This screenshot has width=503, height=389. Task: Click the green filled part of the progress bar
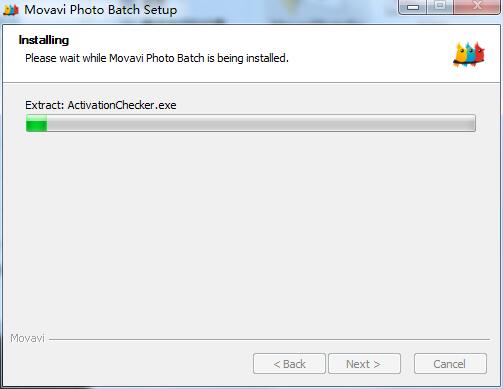[37, 123]
